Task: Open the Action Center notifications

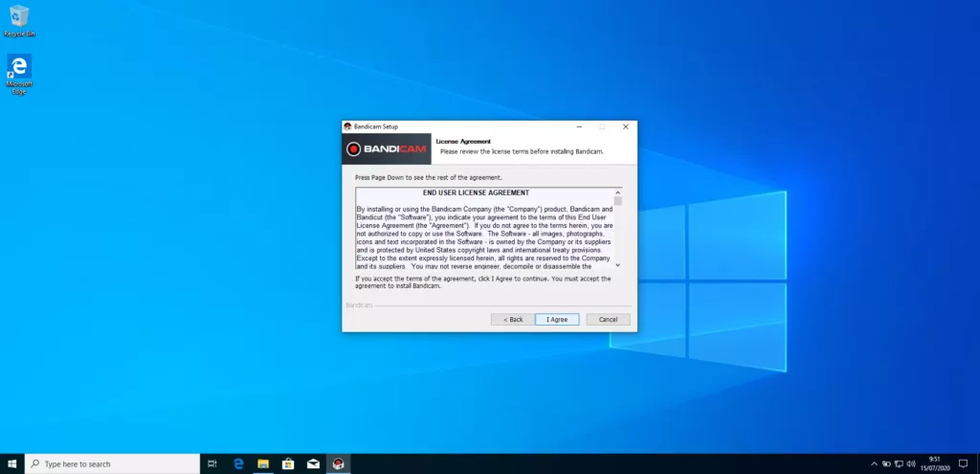Action: tap(964, 463)
